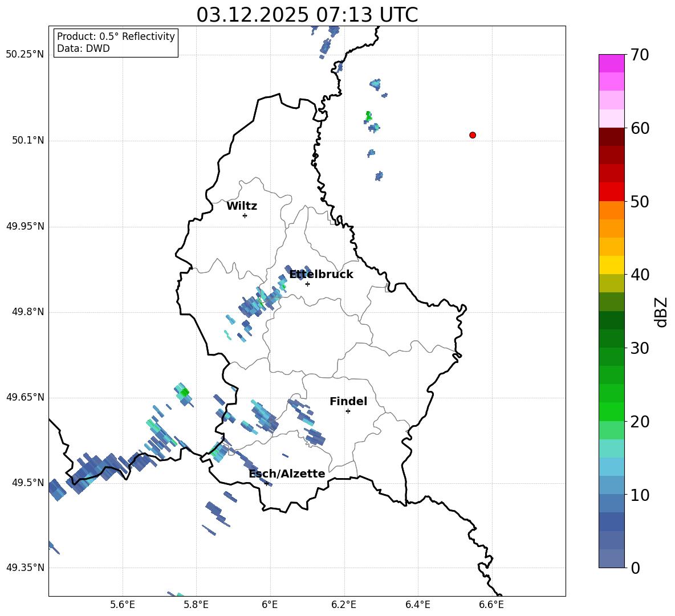This screenshot has height=616, width=675.
Task: Click the 6°E longitude tick label
Action: point(270,605)
